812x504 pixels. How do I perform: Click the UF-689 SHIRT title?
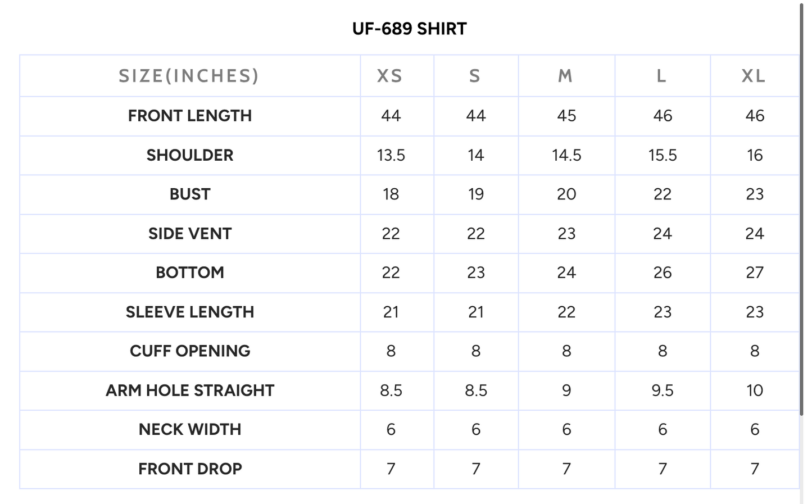[x=409, y=29]
